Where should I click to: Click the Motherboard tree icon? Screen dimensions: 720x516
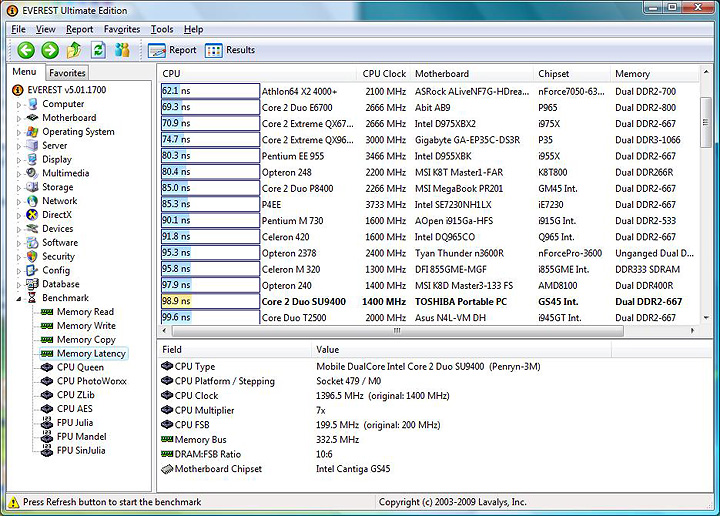(32, 118)
